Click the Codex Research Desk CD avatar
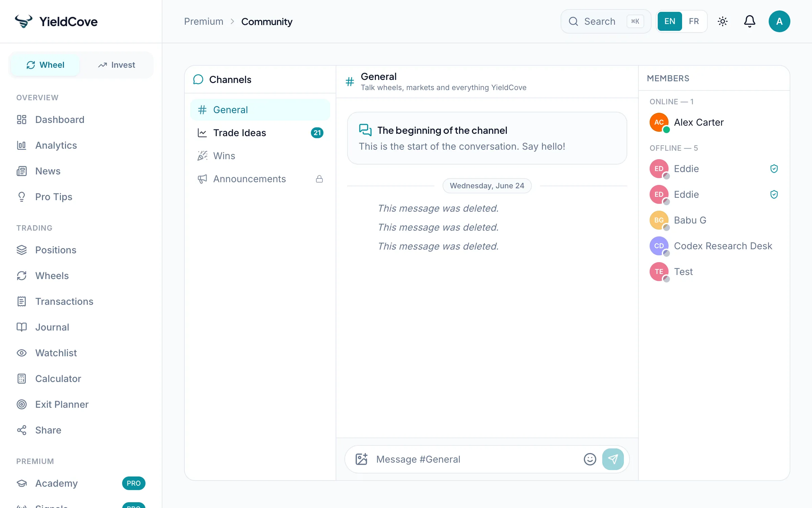 (x=659, y=246)
